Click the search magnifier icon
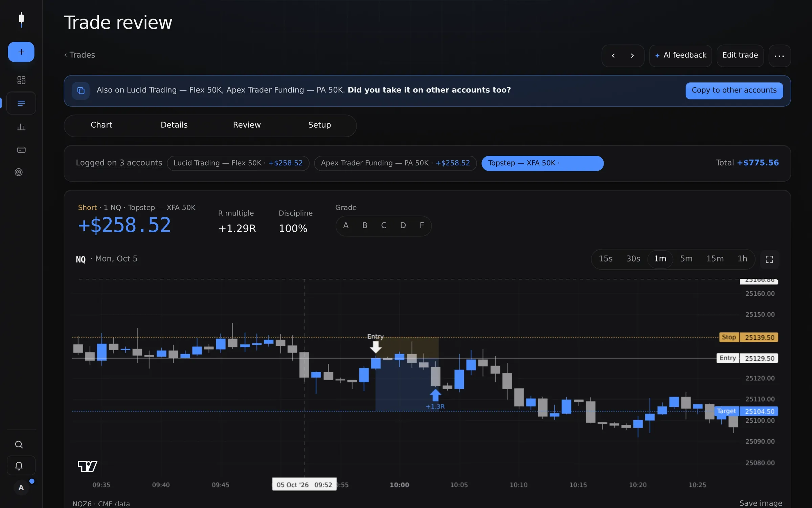The image size is (812, 508). [19, 444]
